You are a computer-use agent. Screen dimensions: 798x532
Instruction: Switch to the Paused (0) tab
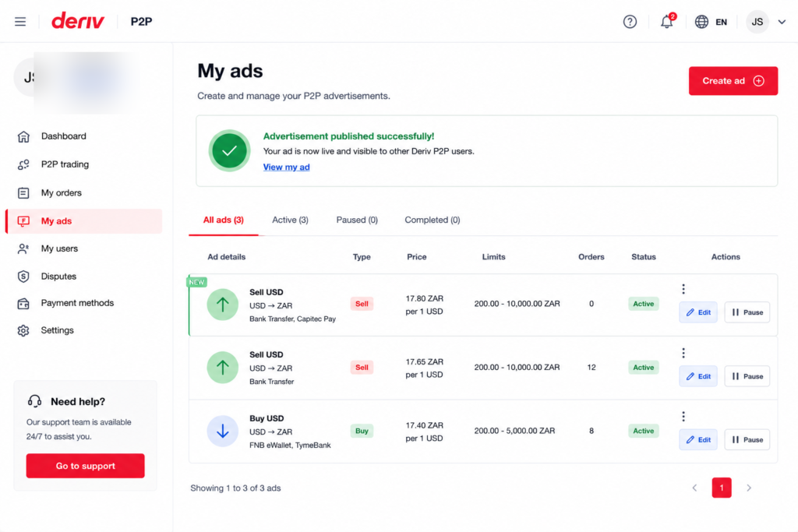[x=357, y=220]
